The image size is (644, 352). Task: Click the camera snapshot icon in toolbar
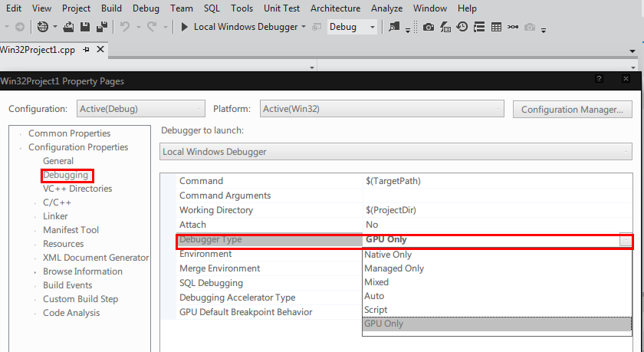(428, 27)
